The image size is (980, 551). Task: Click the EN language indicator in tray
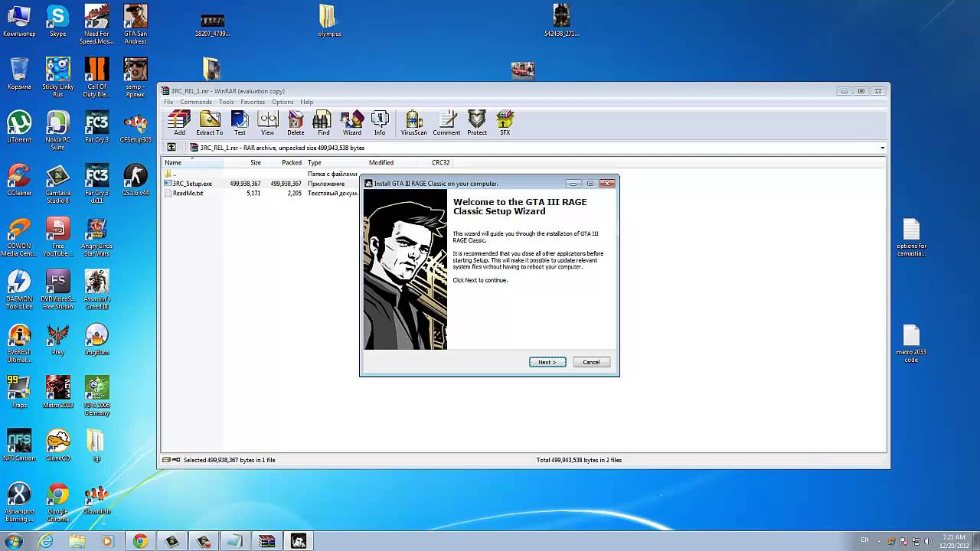pos(864,540)
